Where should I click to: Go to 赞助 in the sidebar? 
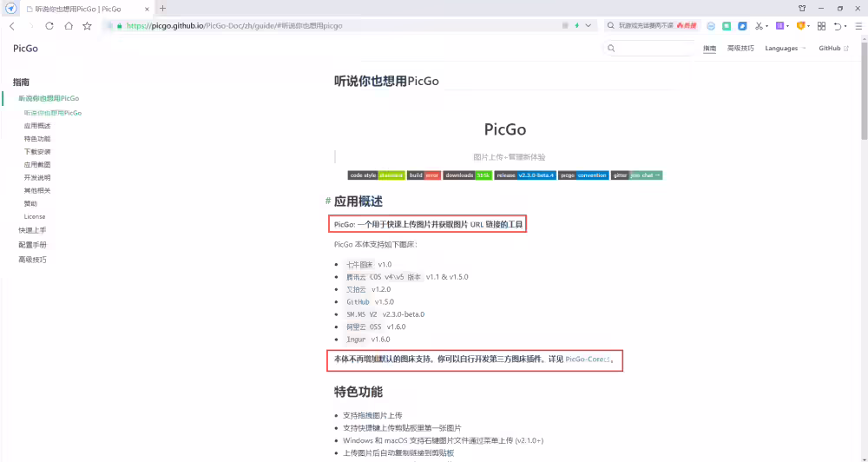[x=30, y=204]
